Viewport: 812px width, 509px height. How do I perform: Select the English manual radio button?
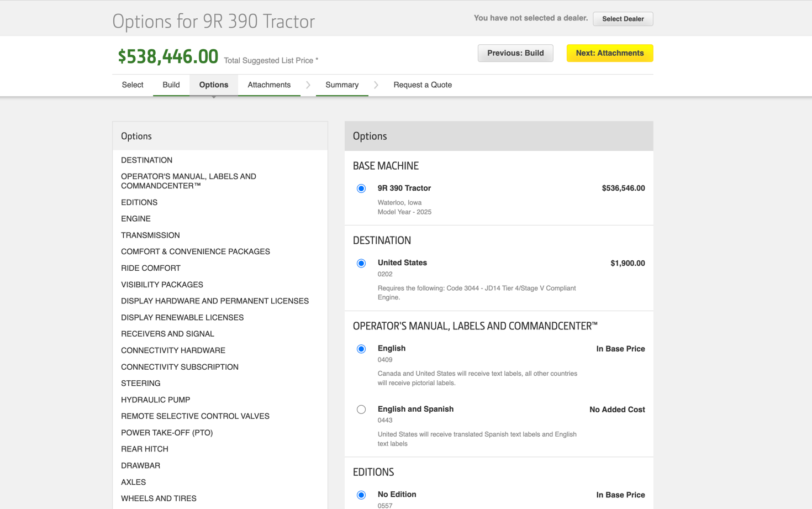point(361,349)
